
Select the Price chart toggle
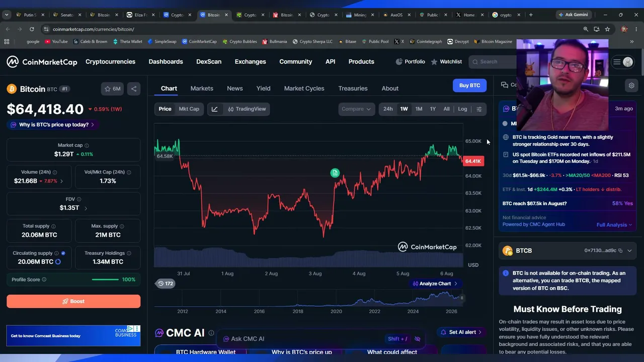click(x=165, y=109)
